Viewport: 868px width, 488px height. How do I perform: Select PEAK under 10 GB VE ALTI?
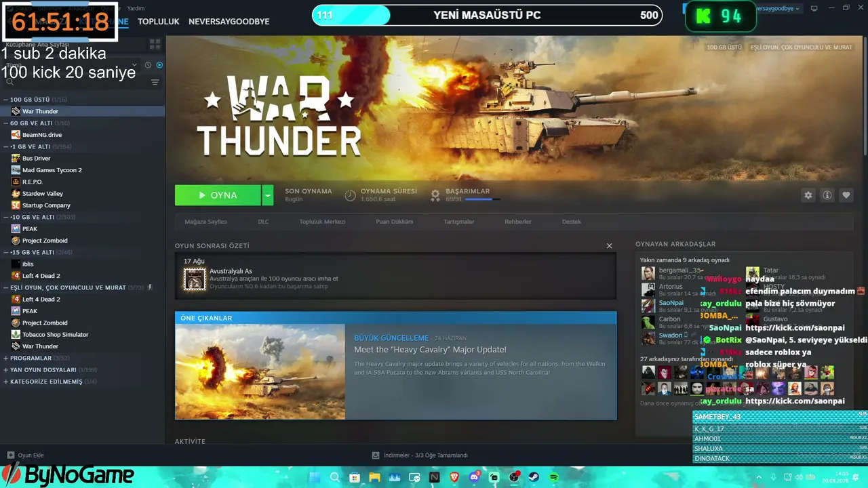click(30, 229)
